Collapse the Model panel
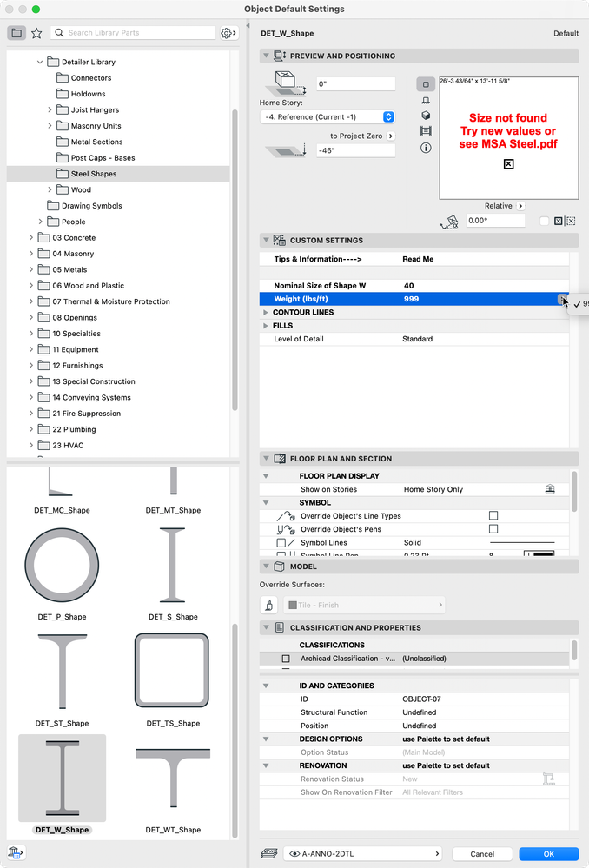 point(267,567)
